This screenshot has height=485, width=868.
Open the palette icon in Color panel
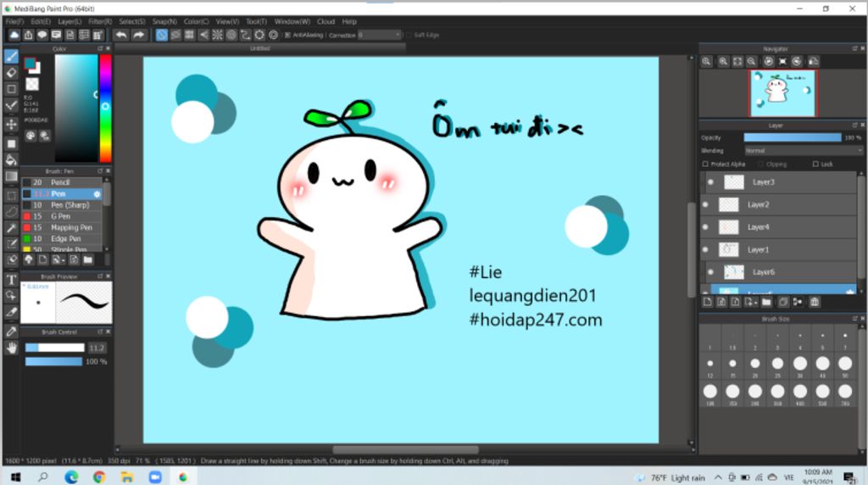[x=31, y=135]
